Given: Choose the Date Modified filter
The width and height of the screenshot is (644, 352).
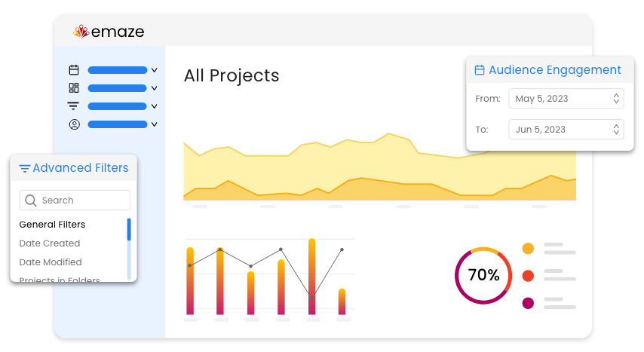Looking at the screenshot, I should click(x=51, y=262).
